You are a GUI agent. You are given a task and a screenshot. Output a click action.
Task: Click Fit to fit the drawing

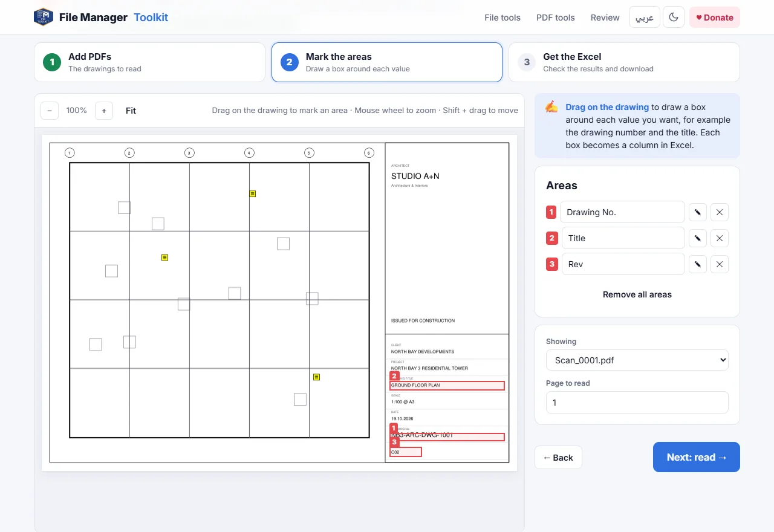(131, 111)
